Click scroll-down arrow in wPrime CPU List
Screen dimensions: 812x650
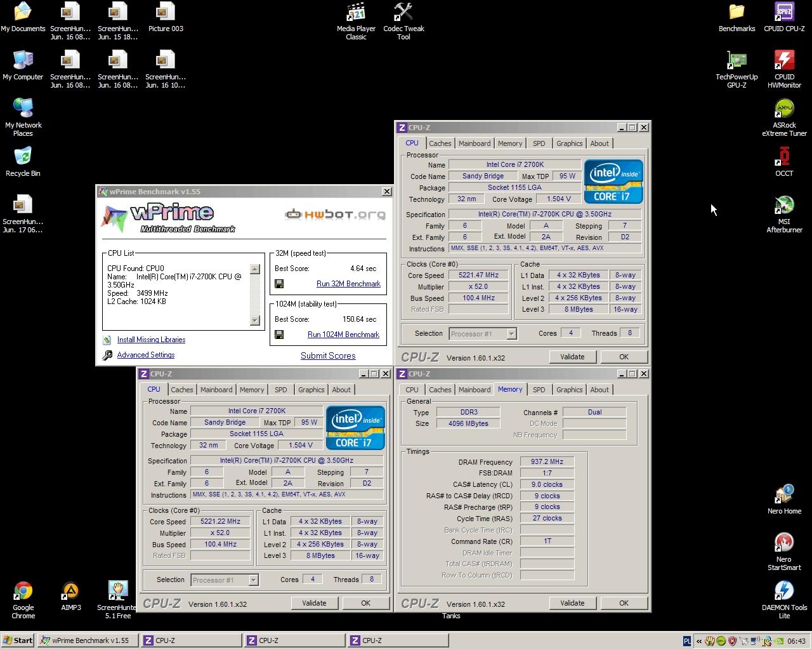click(255, 321)
